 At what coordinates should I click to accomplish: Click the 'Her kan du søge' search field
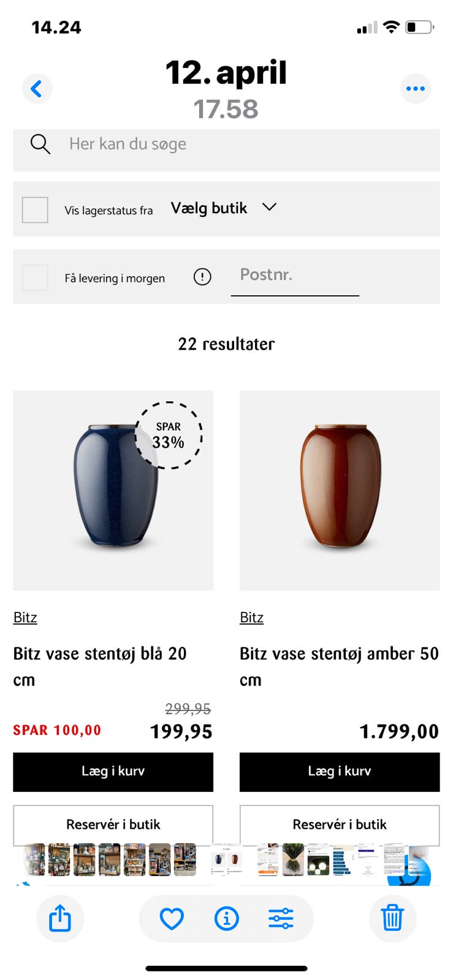pyautogui.click(x=245, y=145)
